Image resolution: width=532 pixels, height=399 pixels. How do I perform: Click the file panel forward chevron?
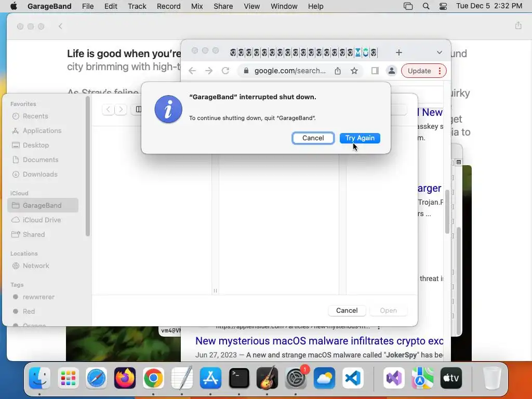tap(121, 109)
